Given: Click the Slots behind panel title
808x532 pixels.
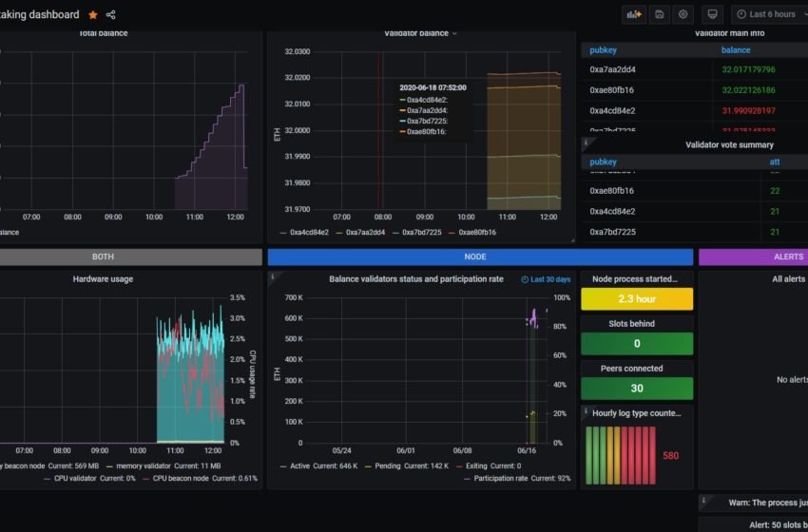Looking at the screenshot, I should [631, 324].
